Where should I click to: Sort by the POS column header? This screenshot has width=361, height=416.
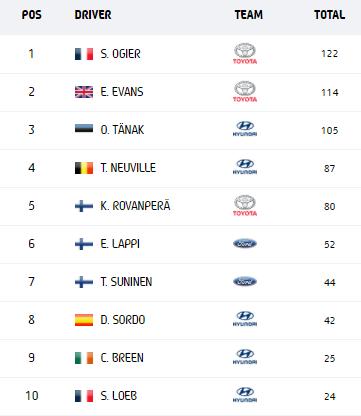32,15
